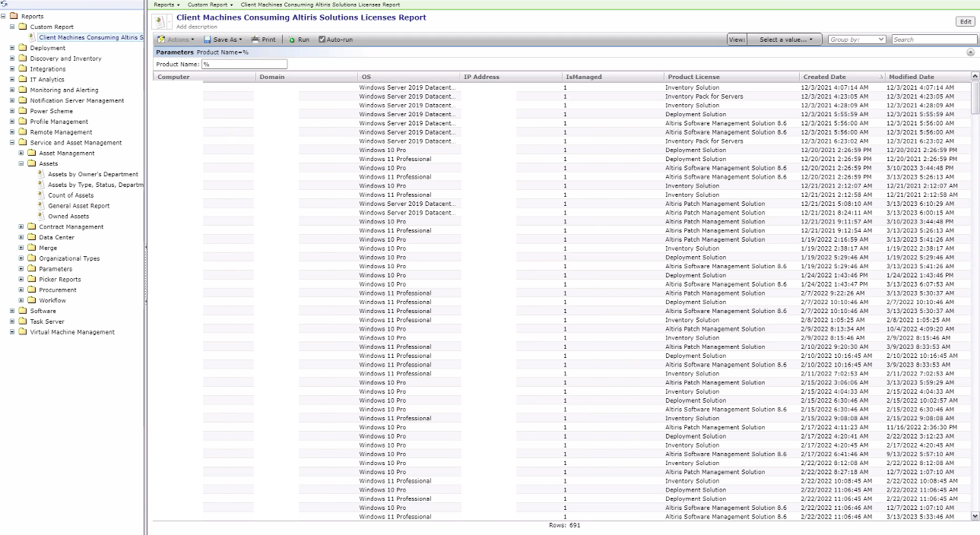This screenshot has width=980, height=535.
Task: Collapse the Parameters section
Action: click(970, 52)
